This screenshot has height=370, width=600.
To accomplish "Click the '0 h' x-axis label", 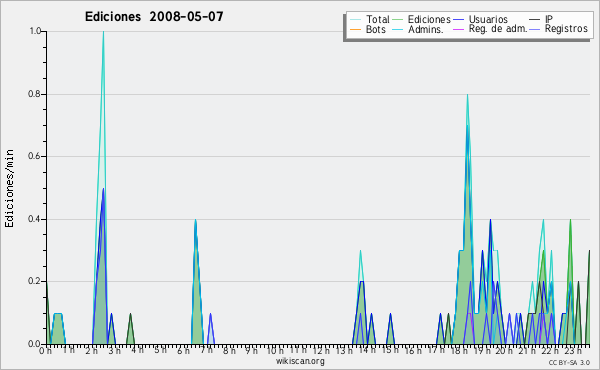I will (46, 351).
